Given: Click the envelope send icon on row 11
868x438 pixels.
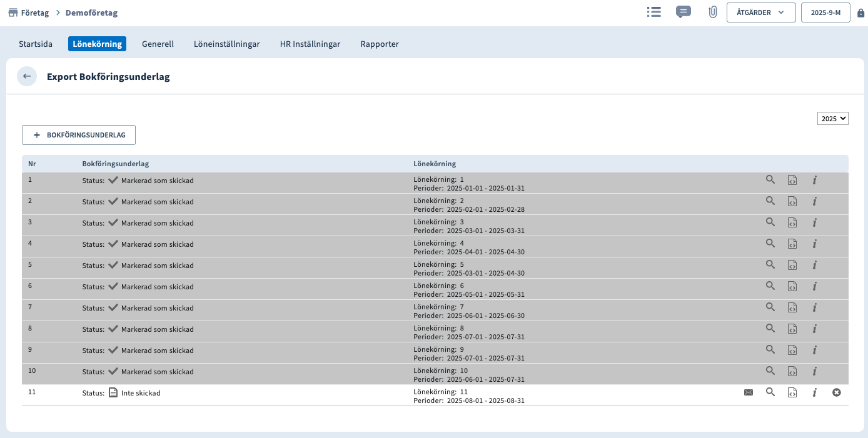Looking at the screenshot, I should [x=749, y=392].
